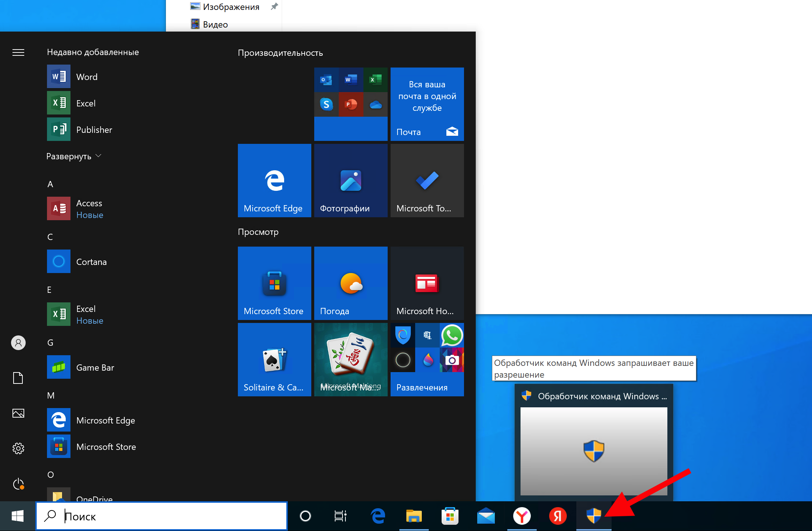Open the Почта mail tile
The width and height of the screenshot is (812, 531).
[x=427, y=104]
